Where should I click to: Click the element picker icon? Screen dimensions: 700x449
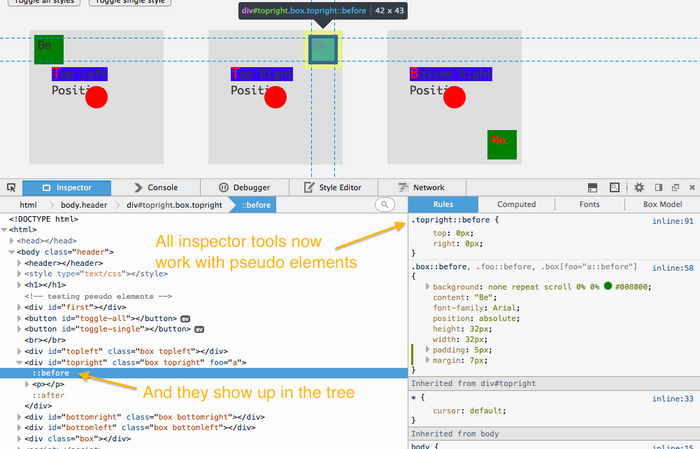[11, 187]
